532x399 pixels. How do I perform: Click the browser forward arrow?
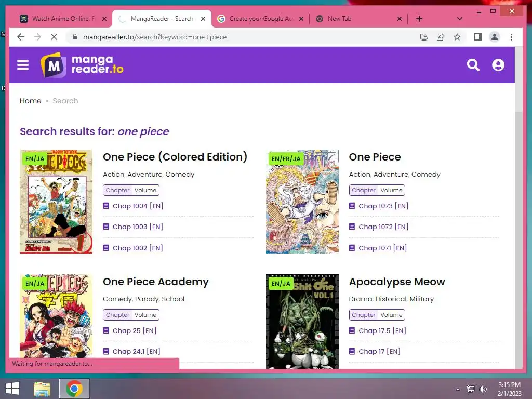[37, 37]
